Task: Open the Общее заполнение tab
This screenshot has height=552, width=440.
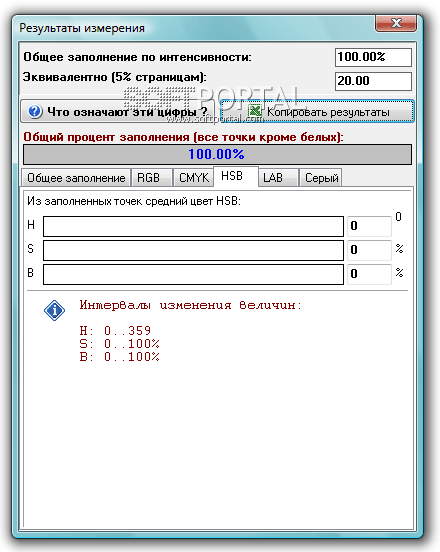Action: (76, 178)
